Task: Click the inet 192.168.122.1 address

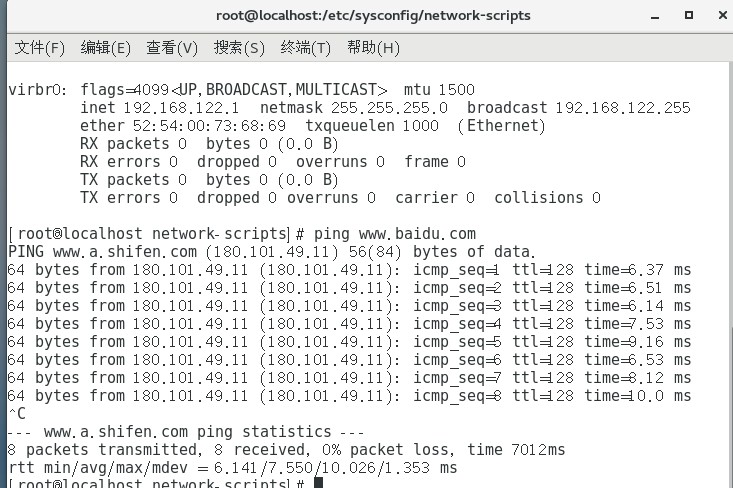Action: point(159,108)
